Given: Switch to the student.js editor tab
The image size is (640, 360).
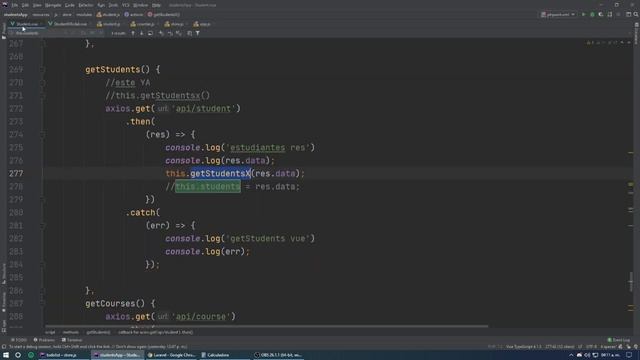Looking at the screenshot, I should pyautogui.click(x=109, y=24).
